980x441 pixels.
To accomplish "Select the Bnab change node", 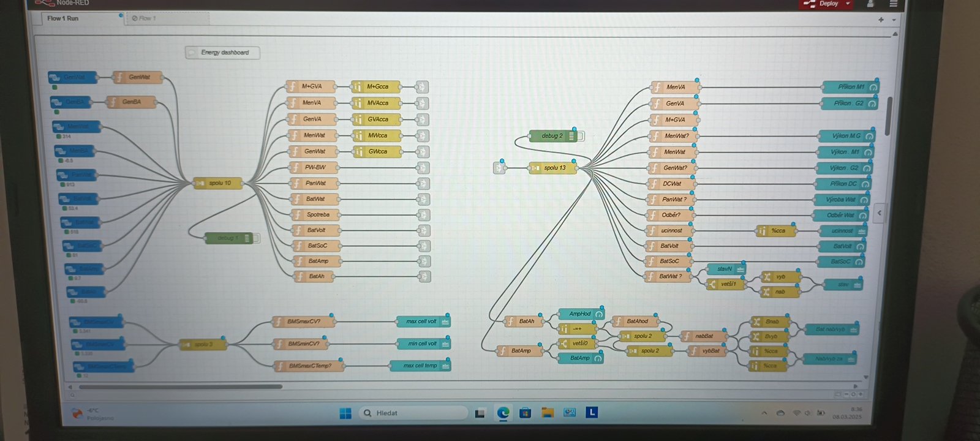I will click(769, 322).
